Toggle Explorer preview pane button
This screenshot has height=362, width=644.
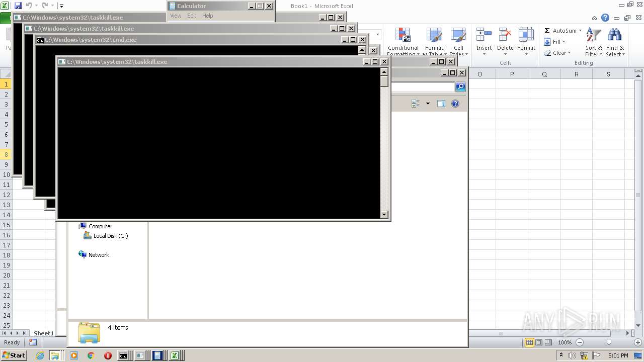click(441, 104)
